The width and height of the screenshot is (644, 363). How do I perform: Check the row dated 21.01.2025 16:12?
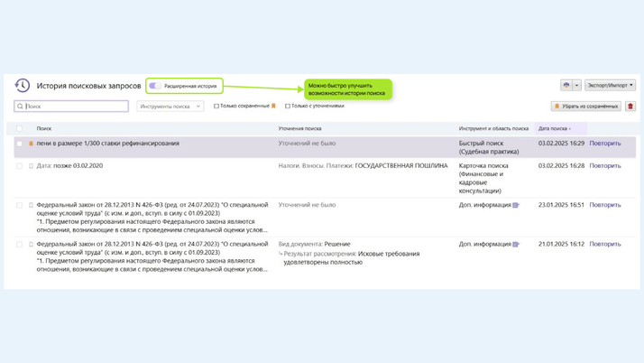click(x=19, y=244)
